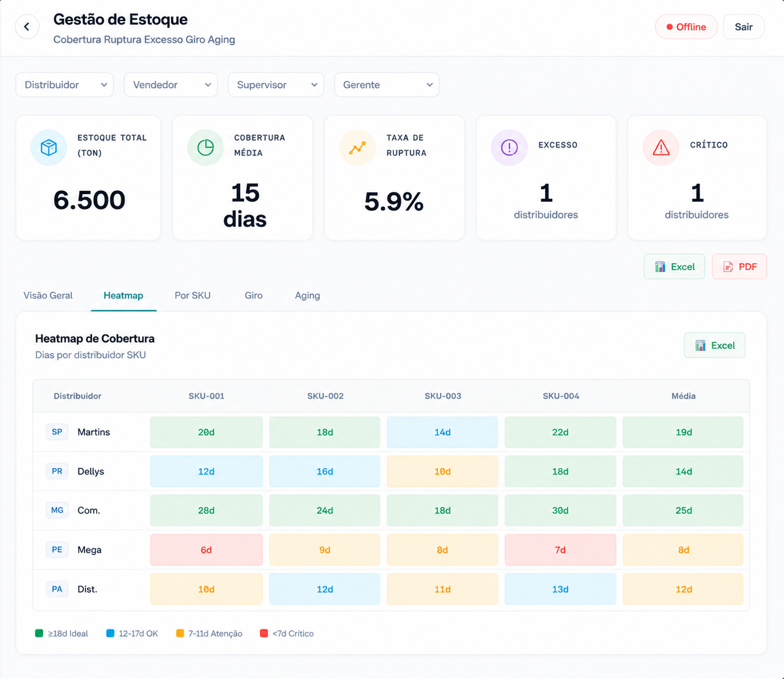
Task: Click the Estoque Total cube icon
Action: coord(49,148)
